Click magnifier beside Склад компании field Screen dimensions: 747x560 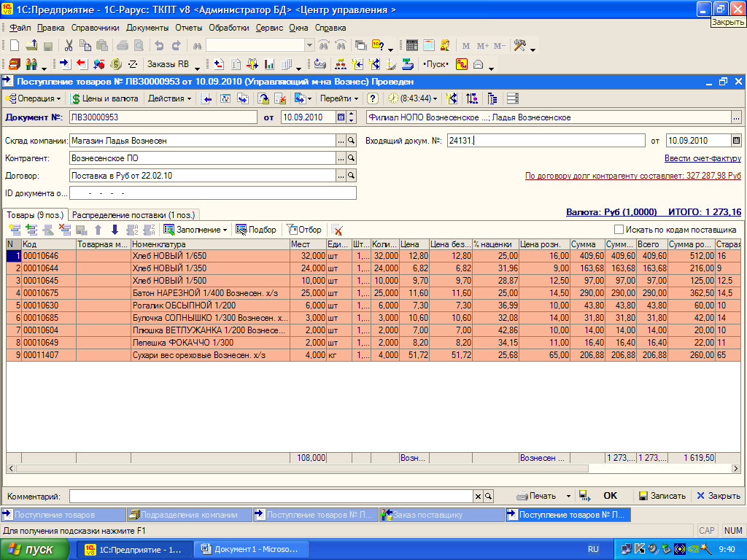click(x=351, y=141)
